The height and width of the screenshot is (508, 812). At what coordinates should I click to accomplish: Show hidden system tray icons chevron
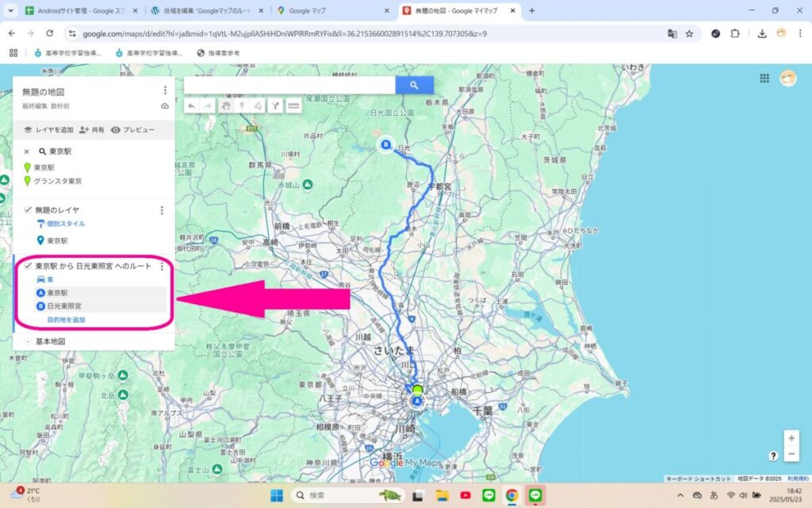[680, 495]
